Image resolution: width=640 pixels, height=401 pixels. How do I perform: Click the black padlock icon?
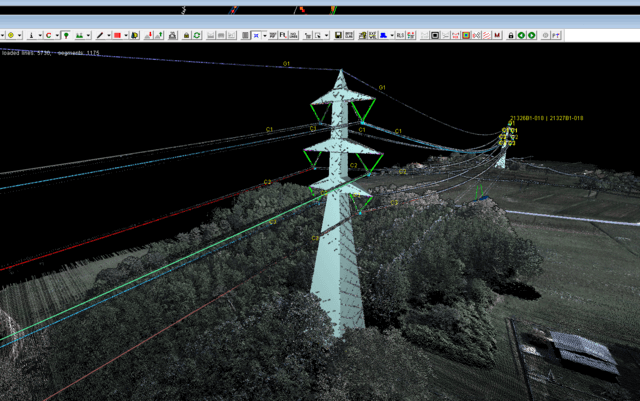pos(511,36)
